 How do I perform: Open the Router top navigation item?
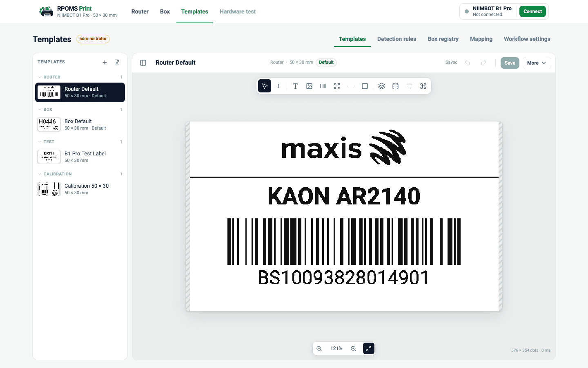click(140, 11)
